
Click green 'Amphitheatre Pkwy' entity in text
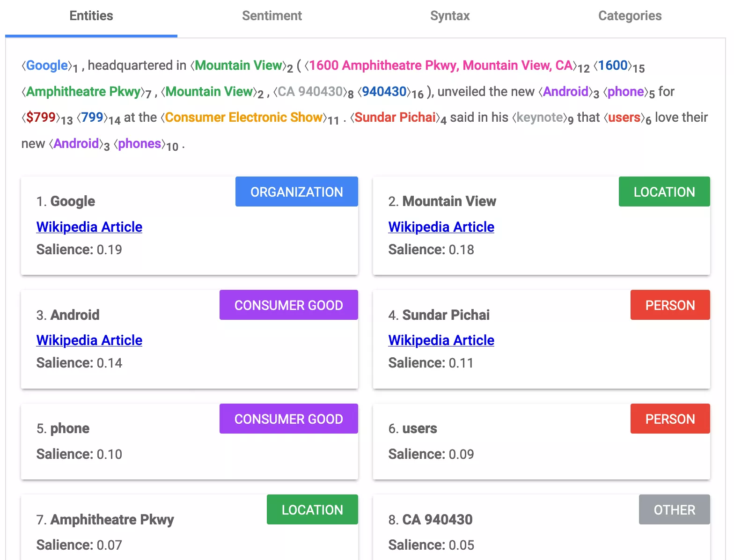click(83, 91)
